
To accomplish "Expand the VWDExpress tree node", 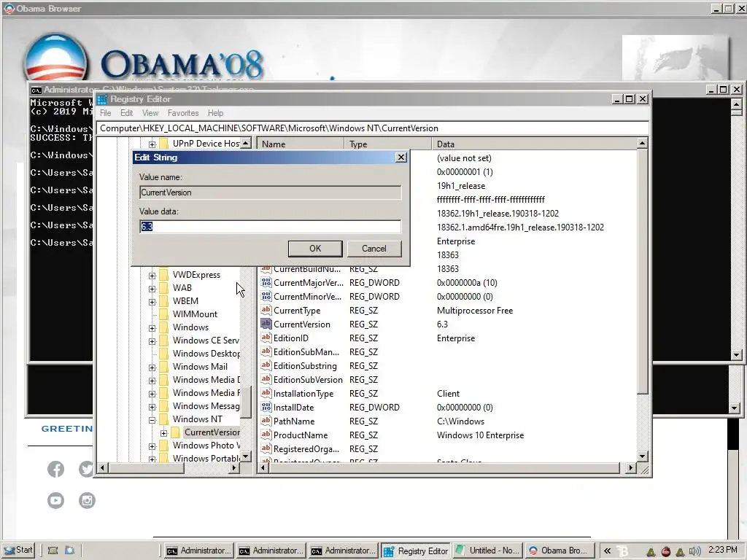I will coord(152,275).
